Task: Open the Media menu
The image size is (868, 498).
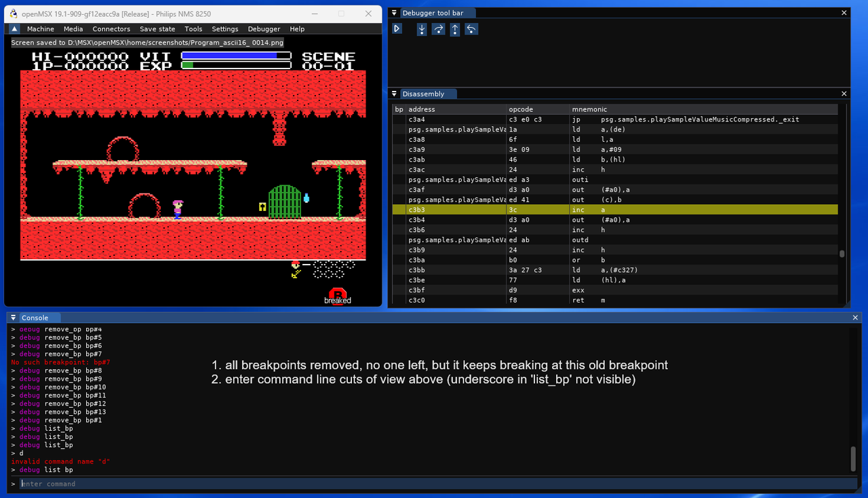Action: [73, 29]
